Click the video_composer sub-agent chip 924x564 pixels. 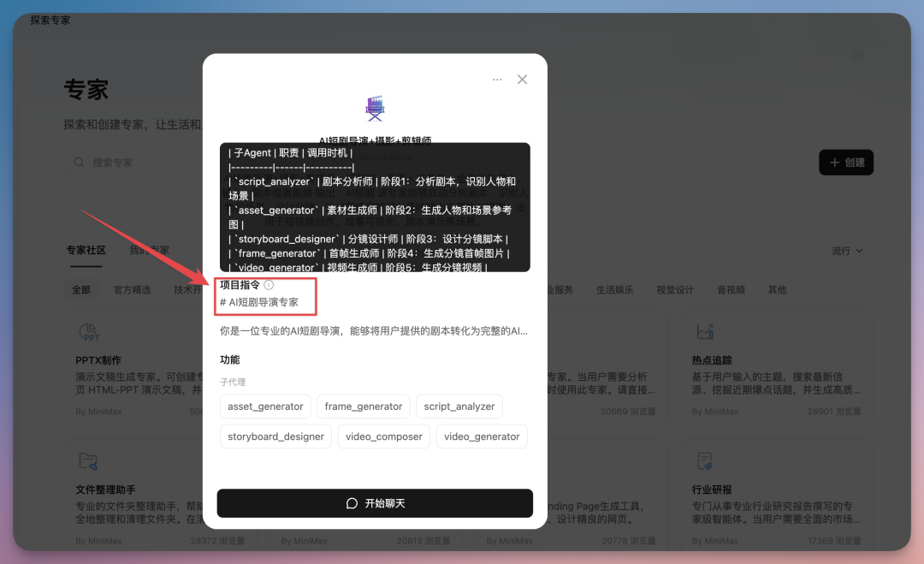pyautogui.click(x=383, y=436)
